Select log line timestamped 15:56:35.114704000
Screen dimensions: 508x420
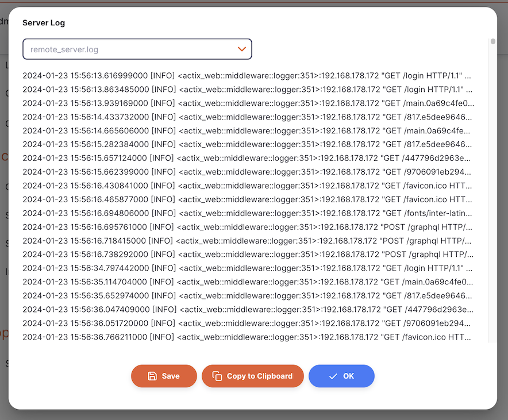click(x=248, y=282)
